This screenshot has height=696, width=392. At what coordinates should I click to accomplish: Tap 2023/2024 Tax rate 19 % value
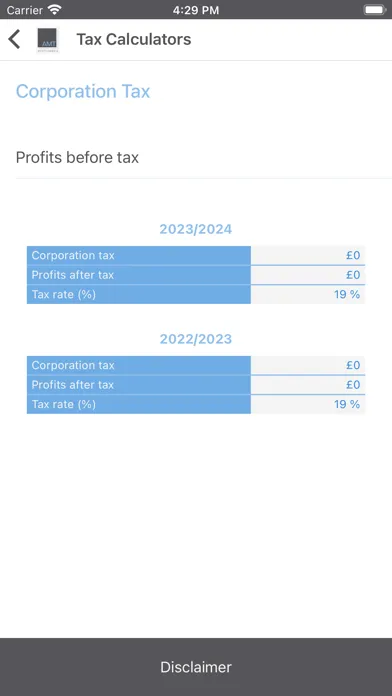click(x=347, y=294)
